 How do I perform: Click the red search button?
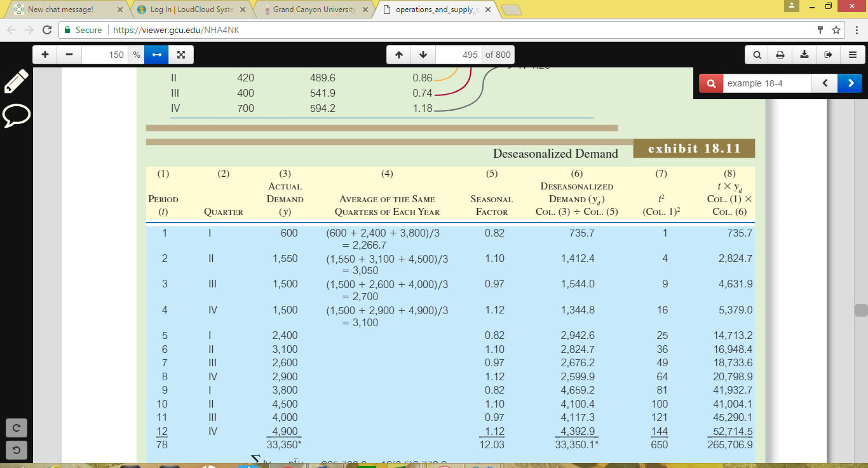[710, 83]
